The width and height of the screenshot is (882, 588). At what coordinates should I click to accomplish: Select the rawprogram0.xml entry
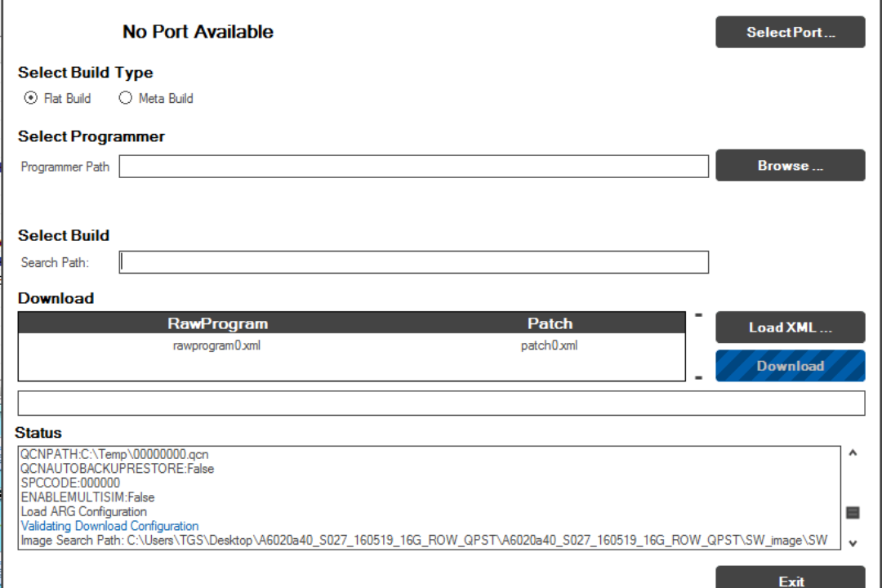pyautogui.click(x=217, y=345)
